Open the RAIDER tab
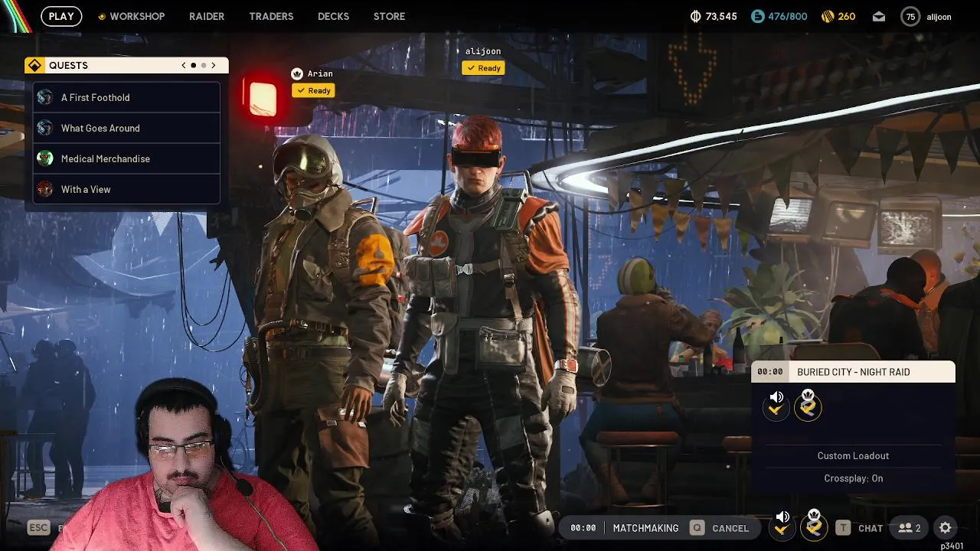The width and height of the screenshot is (980, 551). [207, 16]
